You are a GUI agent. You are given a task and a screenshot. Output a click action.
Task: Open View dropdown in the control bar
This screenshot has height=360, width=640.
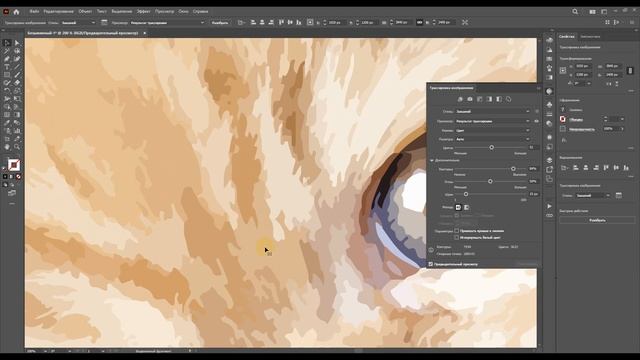(167, 23)
